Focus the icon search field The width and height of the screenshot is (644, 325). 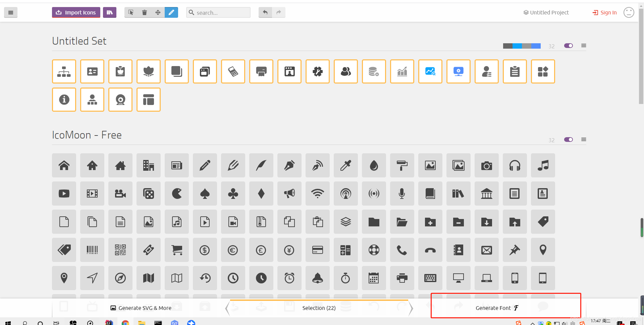tap(218, 12)
